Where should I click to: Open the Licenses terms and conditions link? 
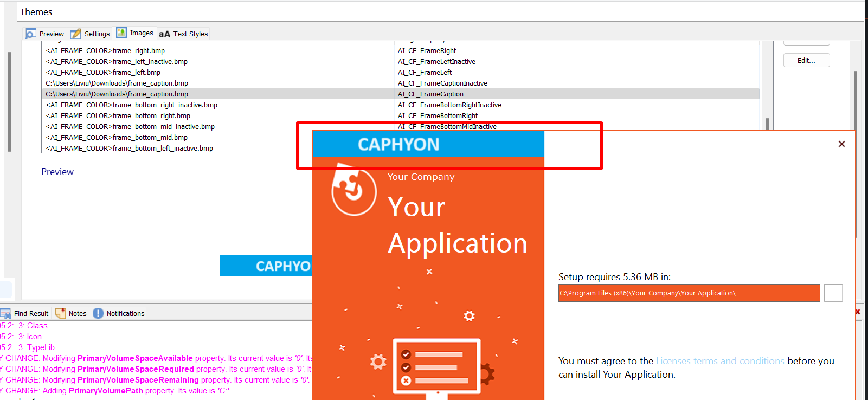tap(719, 361)
